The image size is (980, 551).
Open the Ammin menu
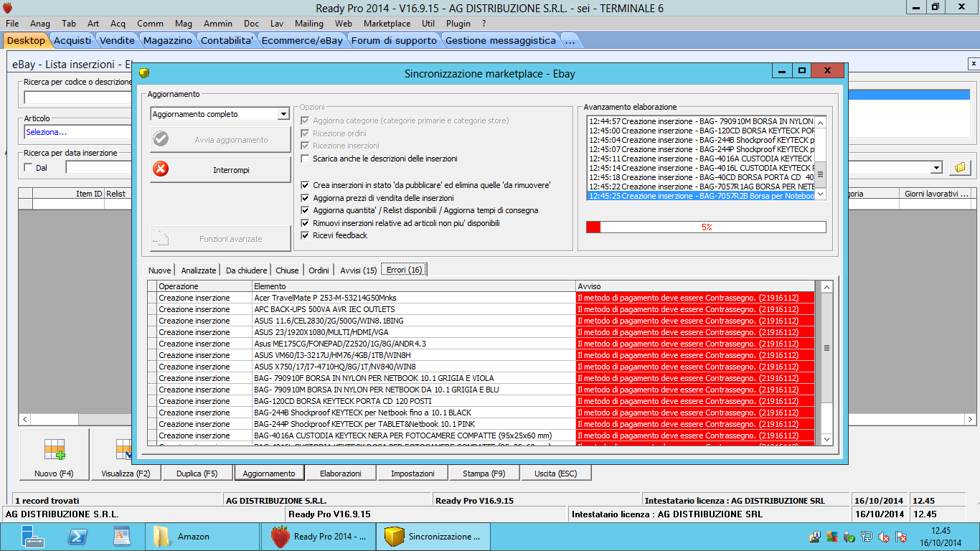coord(218,24)
